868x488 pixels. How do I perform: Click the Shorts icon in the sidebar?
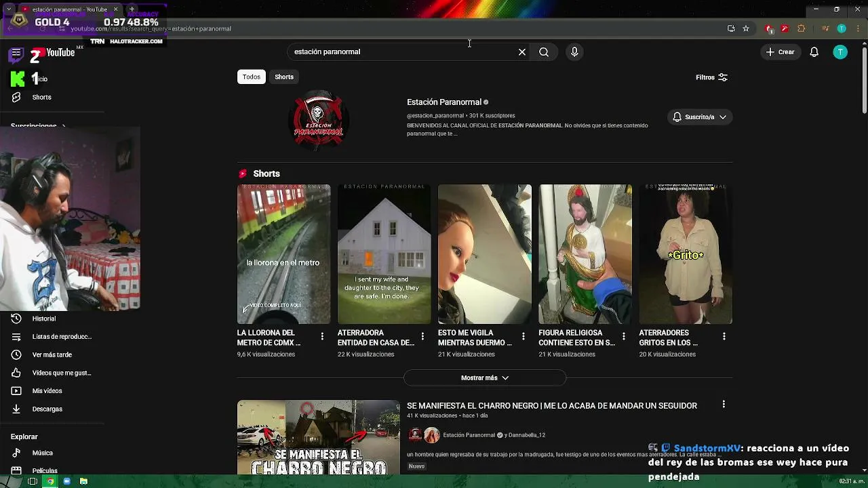coord(16,97)
